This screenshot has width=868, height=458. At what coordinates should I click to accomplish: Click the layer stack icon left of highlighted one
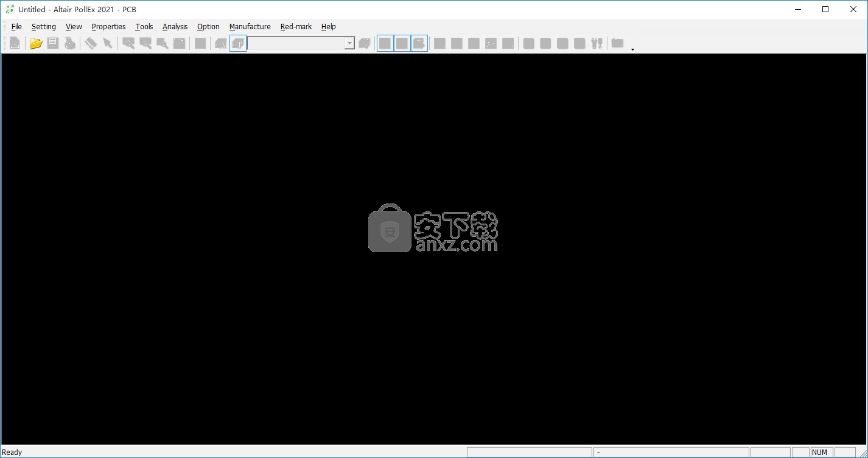(x=221, y=43)
